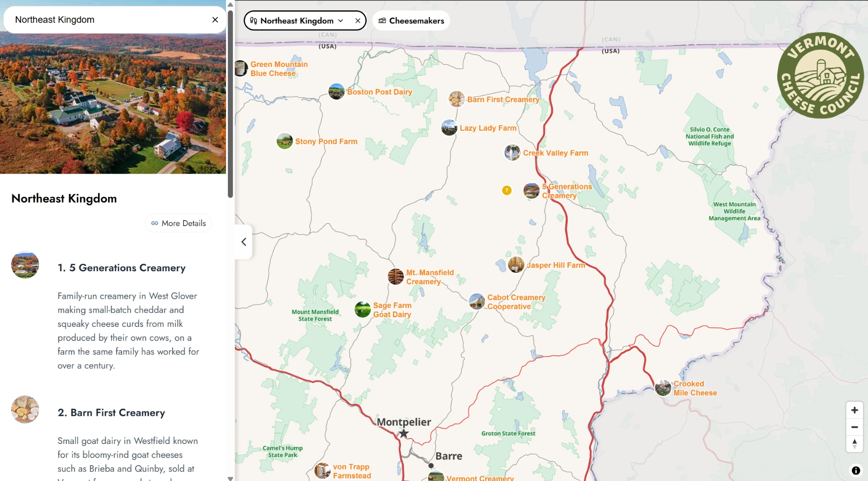Click the Barre city label
The image size is (868, 481).
click(448, 456)
